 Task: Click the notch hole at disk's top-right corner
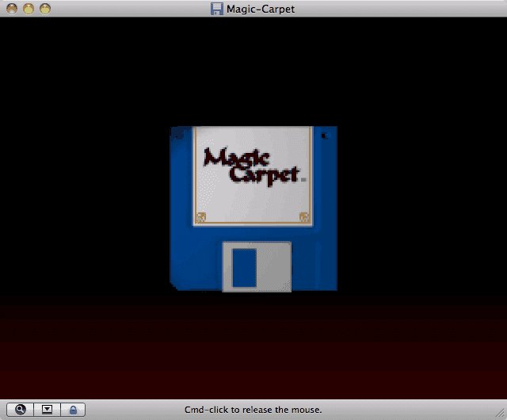coord(323,136)
